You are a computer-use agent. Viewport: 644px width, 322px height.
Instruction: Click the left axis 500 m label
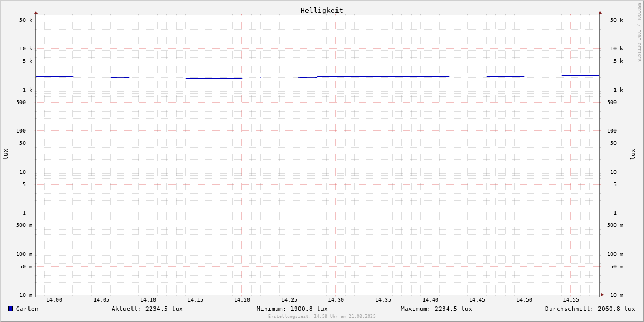[x=24, y=225]
